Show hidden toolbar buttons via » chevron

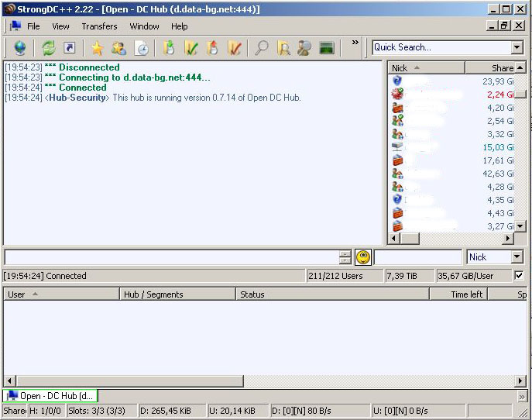pos(355,43)
